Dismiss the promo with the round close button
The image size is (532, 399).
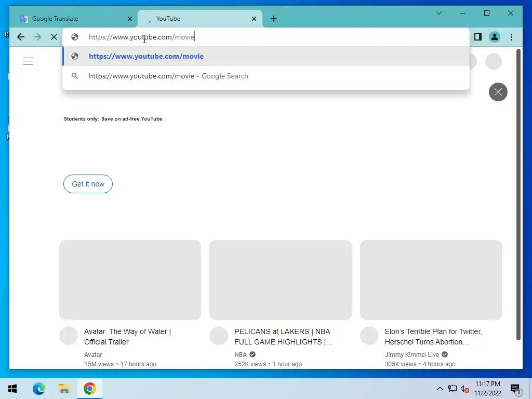coord(498,92)
